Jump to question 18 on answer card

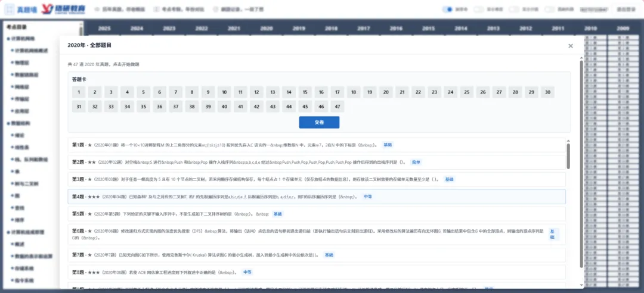[353, 92]
